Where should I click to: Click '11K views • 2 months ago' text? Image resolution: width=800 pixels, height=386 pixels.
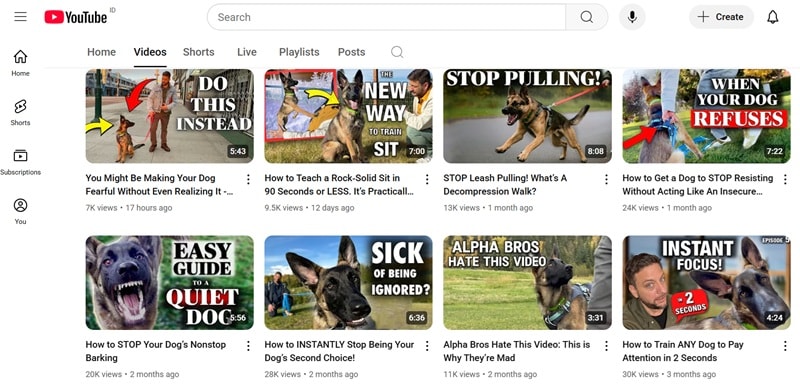click(490, 374)
